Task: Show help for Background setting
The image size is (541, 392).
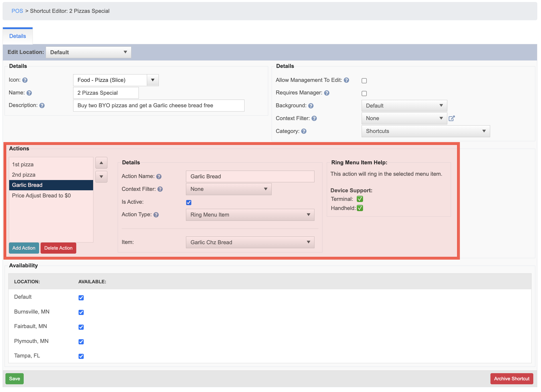Action: click(x=311, y=106)
